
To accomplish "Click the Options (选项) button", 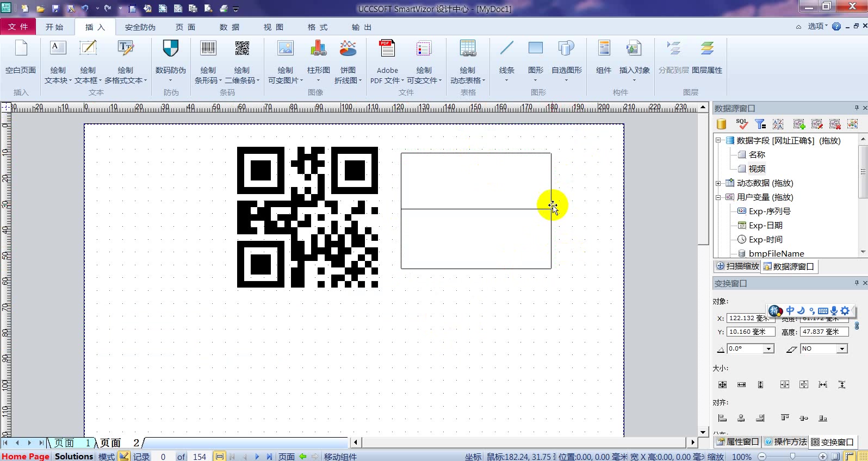I will (x=817, y=26).
